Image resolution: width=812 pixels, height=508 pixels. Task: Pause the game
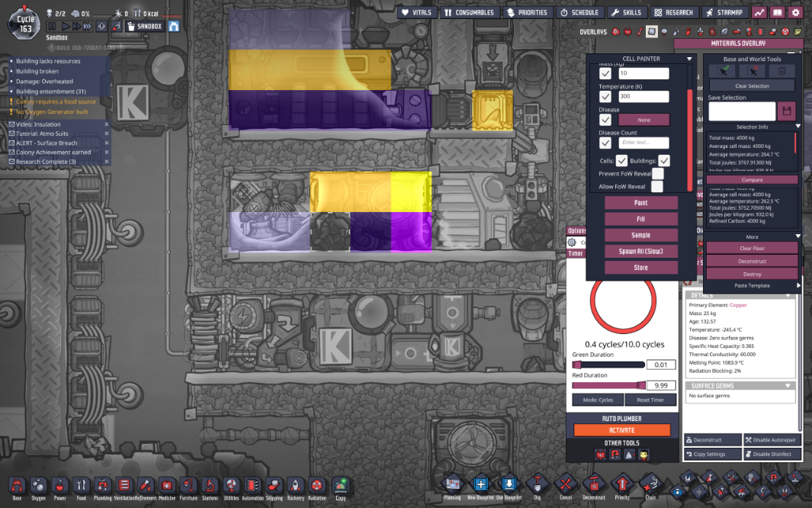[53, 26]
